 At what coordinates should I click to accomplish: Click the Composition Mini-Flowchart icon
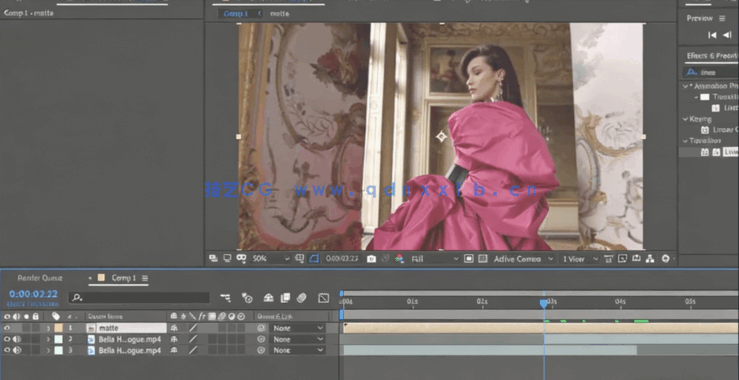point(226,297)
